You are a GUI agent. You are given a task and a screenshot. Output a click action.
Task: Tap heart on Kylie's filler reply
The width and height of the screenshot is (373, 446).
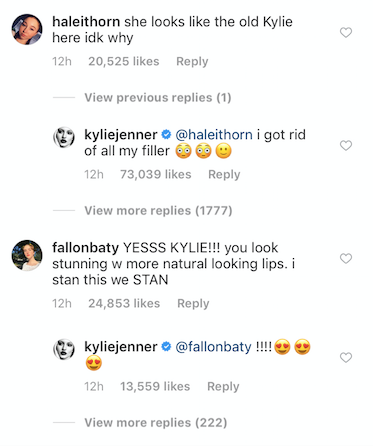[x=346, y=145]
